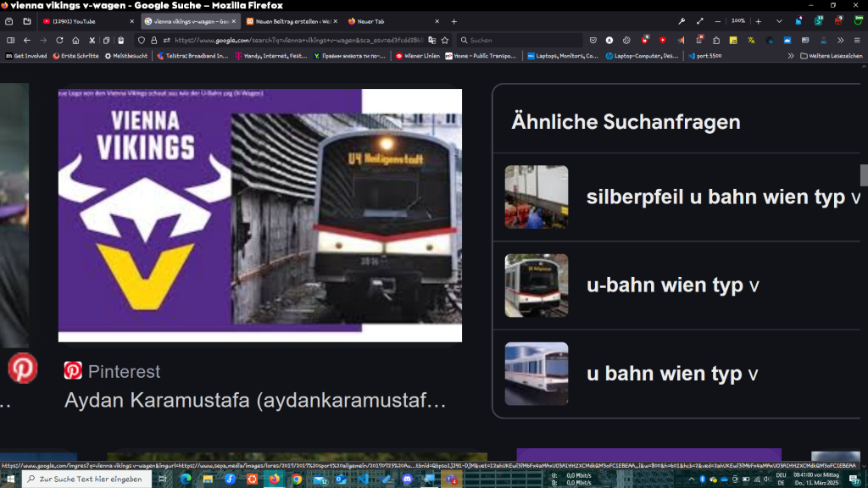Viewport: 868px width, 488px height.
Task: Reset zoom level 100% indicator
Action: tap(738, 21)
